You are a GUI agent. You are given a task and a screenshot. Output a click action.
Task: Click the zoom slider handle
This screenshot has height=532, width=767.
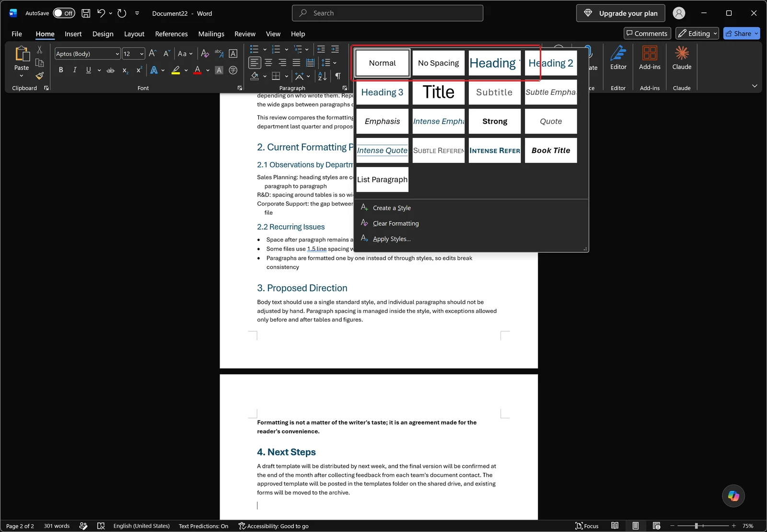point(696,526)
